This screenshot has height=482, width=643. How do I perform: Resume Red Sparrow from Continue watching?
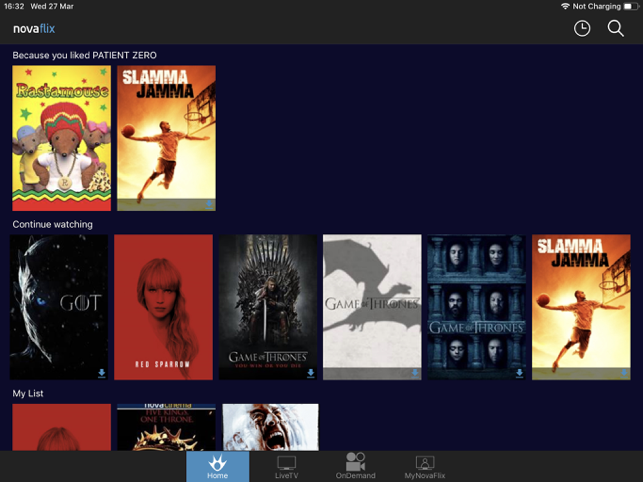pos(163,307)
